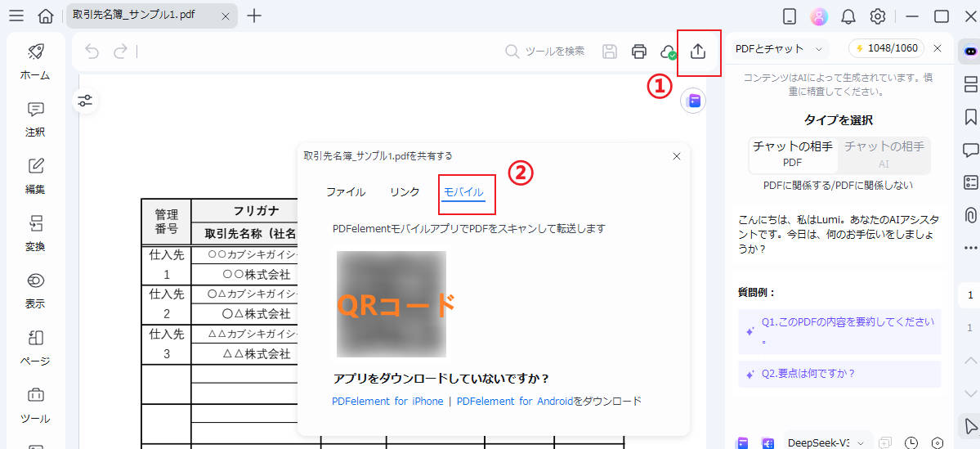Open the ページ page tool
980x449 pixels.
point(36,349)
